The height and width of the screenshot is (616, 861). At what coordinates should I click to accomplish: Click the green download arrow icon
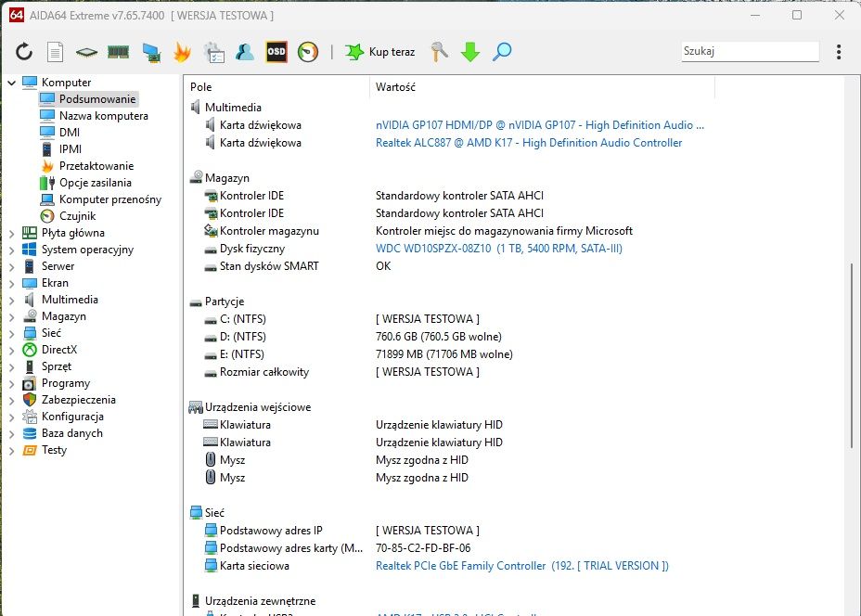coord(470,52)
